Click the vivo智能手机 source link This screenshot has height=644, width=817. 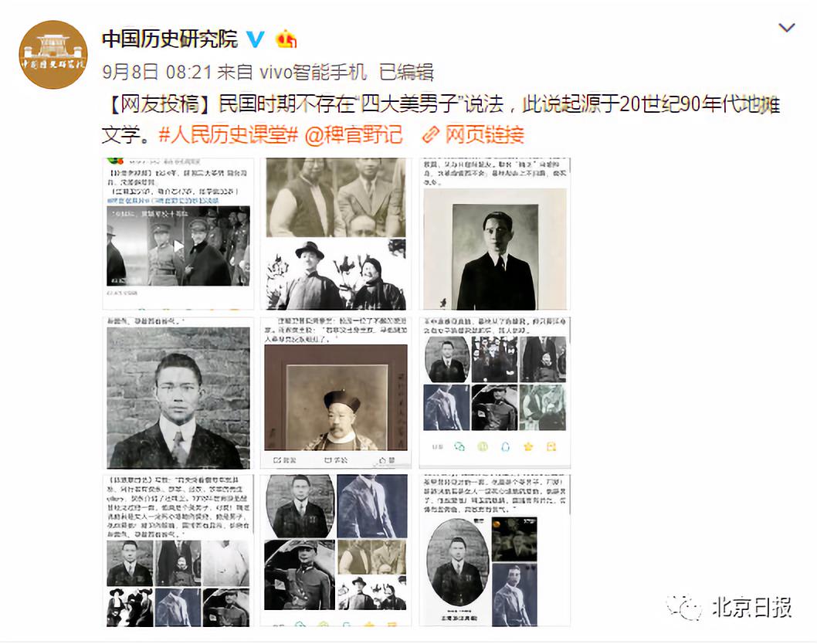pyautogui.click(x=314, y=72)
